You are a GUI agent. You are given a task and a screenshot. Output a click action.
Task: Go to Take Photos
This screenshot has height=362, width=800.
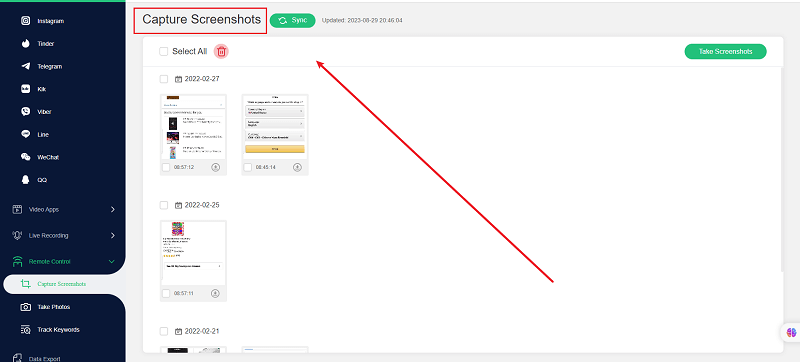click(x=45, y=307)
